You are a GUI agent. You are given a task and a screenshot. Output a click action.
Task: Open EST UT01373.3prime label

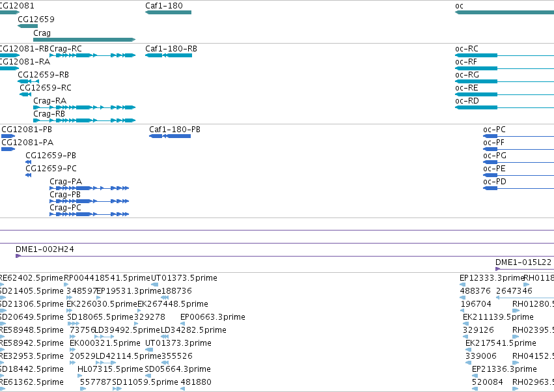(178, 343)
